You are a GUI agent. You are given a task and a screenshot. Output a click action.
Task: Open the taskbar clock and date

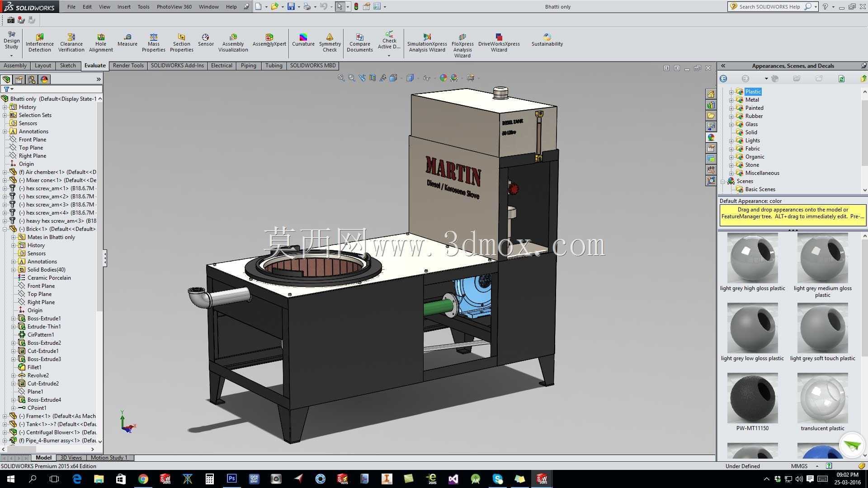(847, 479)
